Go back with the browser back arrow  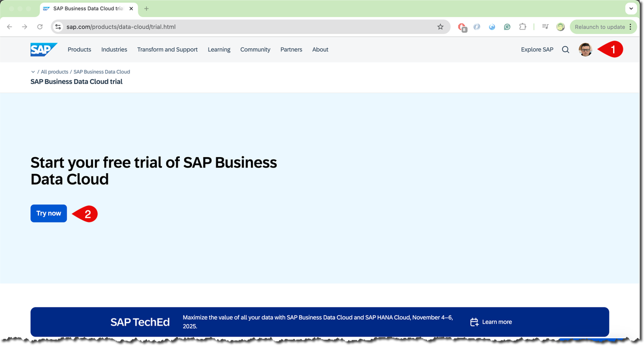point(9,27)
